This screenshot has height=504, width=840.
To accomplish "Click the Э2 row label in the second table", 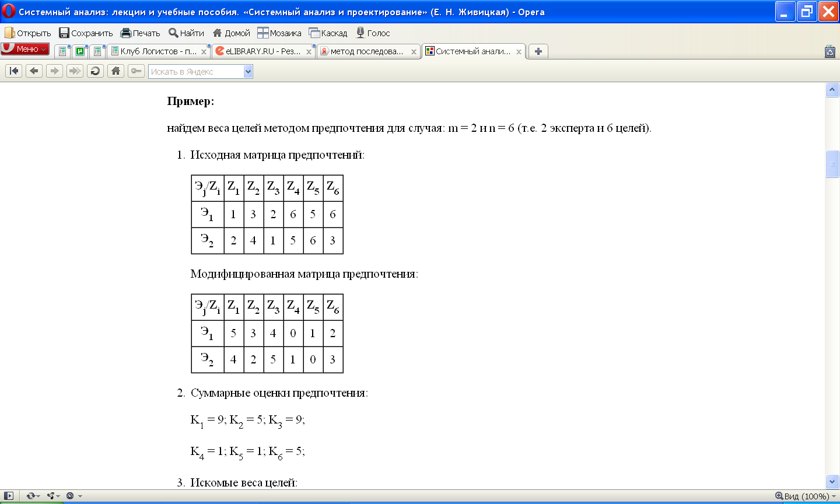I will [208, 359].
